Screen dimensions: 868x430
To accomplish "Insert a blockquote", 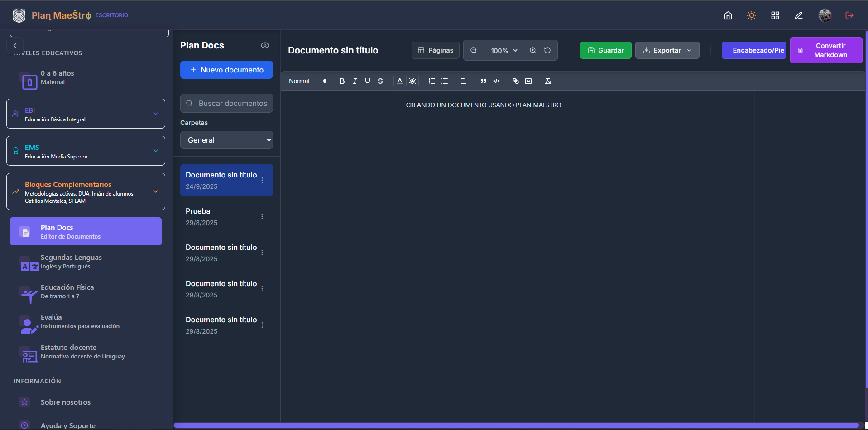I will pyautogui.click(x=483, y=81).
